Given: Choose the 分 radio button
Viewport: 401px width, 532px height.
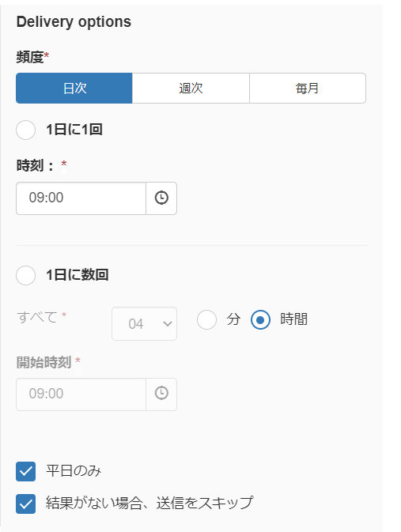Looking at the screenshot, I should (206, 319).
